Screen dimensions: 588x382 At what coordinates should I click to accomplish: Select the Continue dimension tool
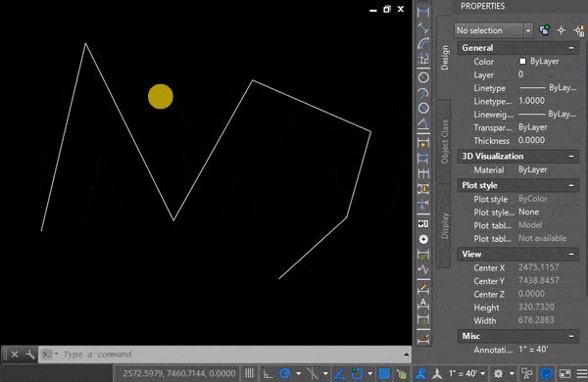[x=423, y=173]
